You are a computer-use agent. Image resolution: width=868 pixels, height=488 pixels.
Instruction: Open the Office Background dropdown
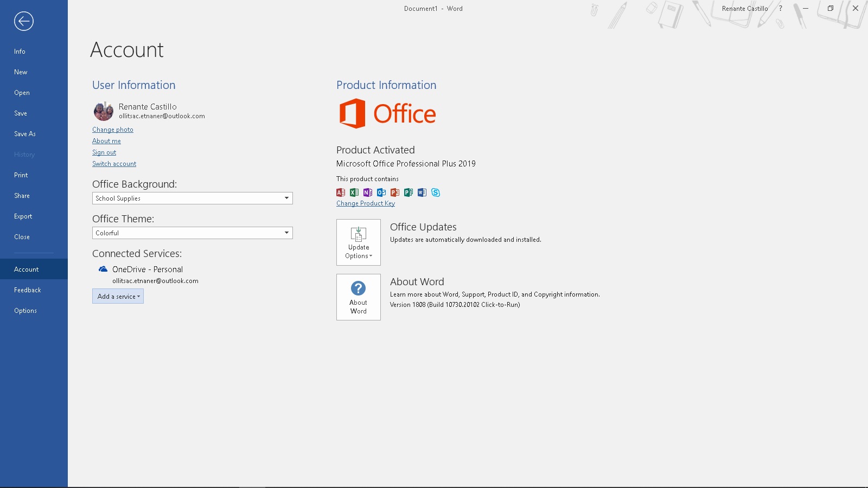[192, 198]
